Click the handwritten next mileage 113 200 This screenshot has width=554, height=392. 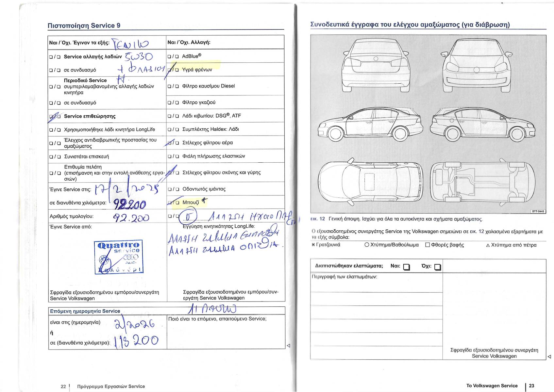136,341
